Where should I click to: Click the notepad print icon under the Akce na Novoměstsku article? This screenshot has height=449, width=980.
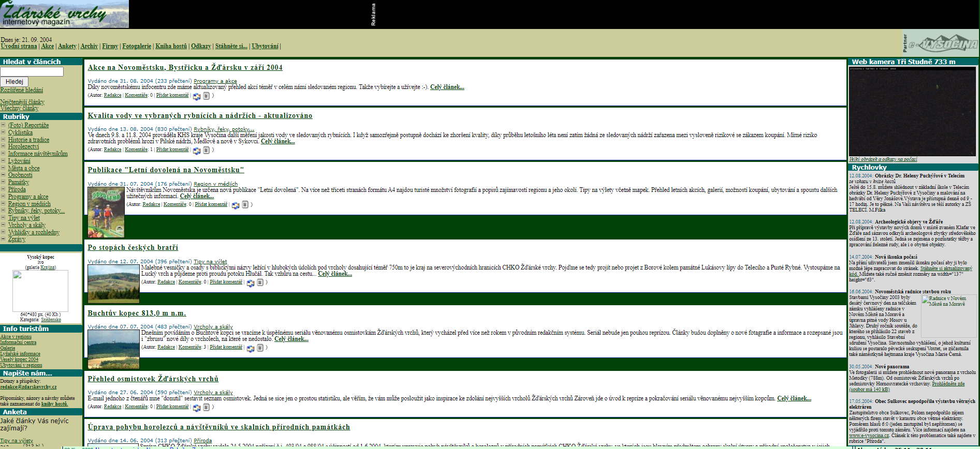pos(206,96)
